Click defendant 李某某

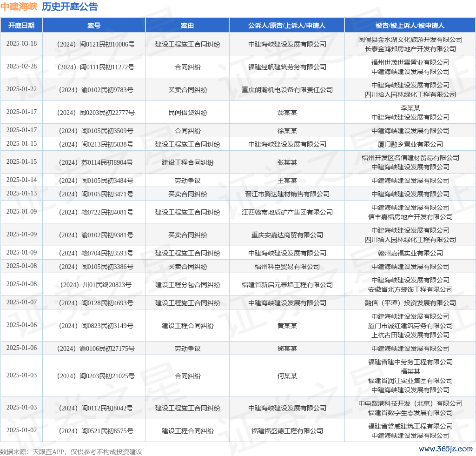410,108
